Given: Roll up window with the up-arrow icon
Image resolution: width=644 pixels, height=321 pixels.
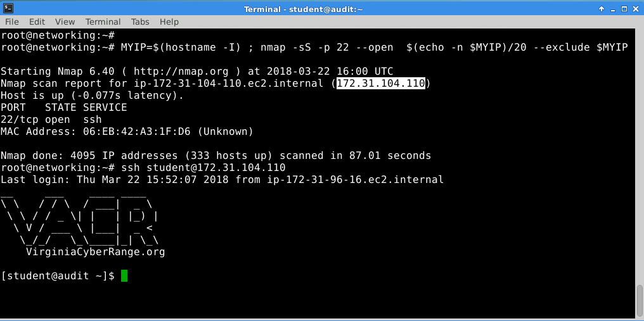Looking at the screenshot, I should click(x=602, y=9).
